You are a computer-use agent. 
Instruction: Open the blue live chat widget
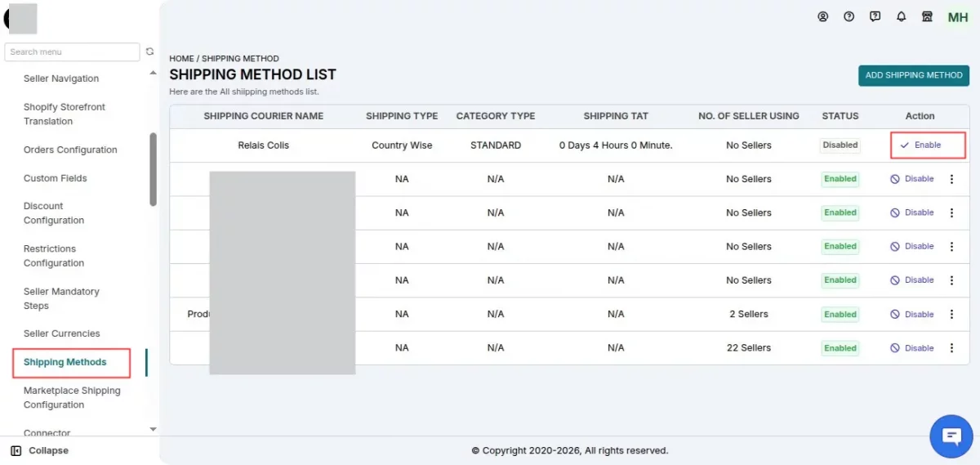click(951, 436)
